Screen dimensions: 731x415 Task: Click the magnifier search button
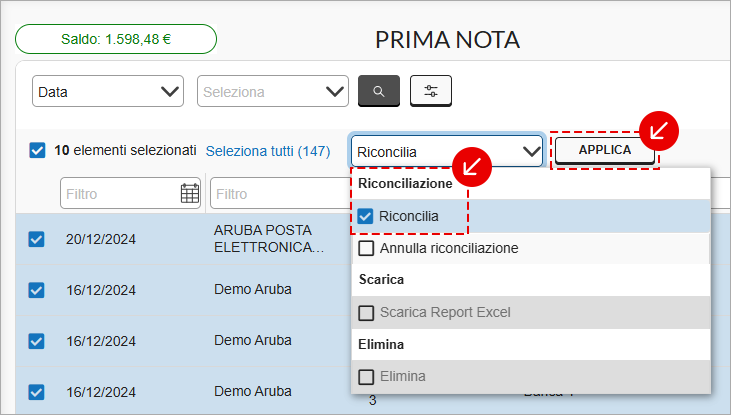pyautogui.click(x=379, y=91)
